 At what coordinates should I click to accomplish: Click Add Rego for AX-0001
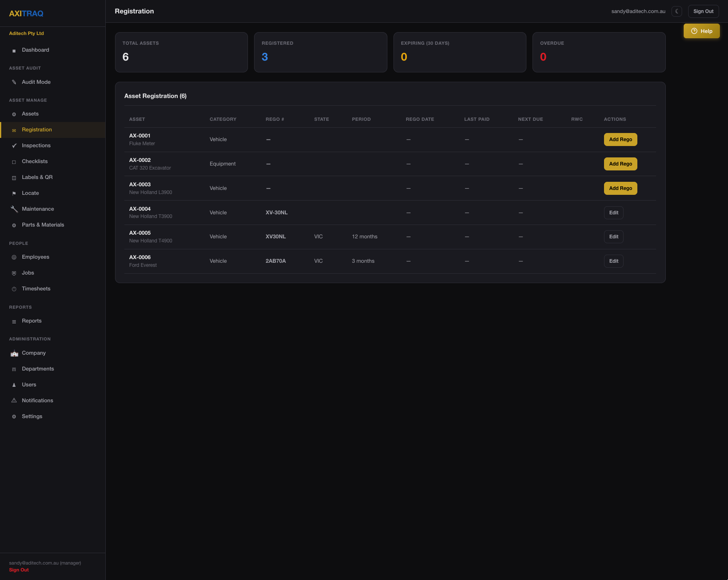click(x=620, y=140)
